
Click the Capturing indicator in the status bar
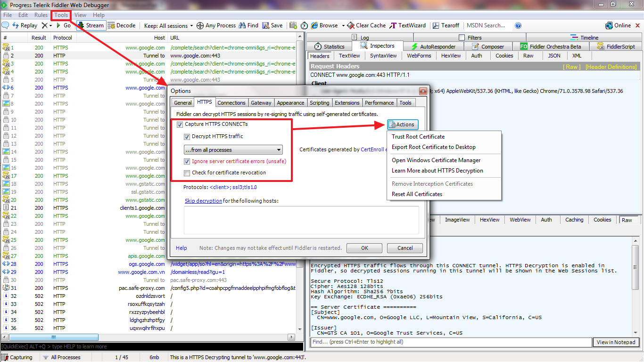click(x=17, y=357)
